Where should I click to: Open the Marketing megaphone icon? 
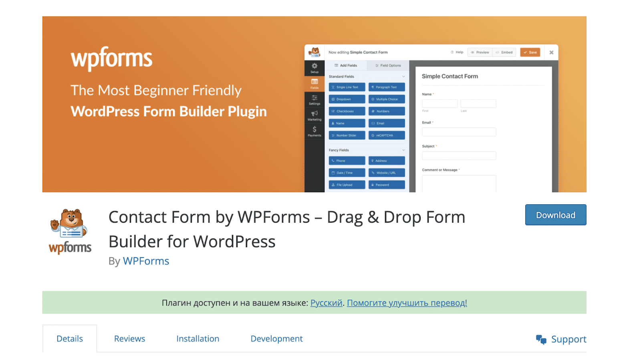pos(314,116)
